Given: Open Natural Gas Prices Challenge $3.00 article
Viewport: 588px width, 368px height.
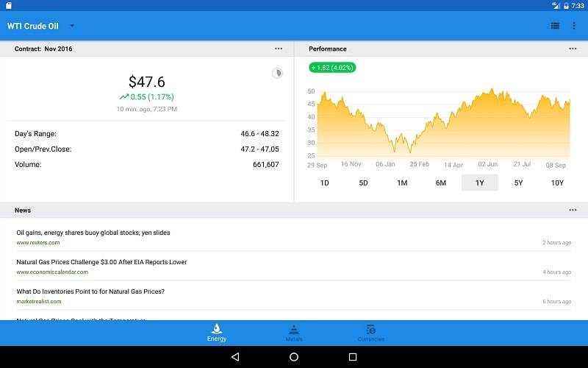Looking at the screenshot, I should point(101,262).
